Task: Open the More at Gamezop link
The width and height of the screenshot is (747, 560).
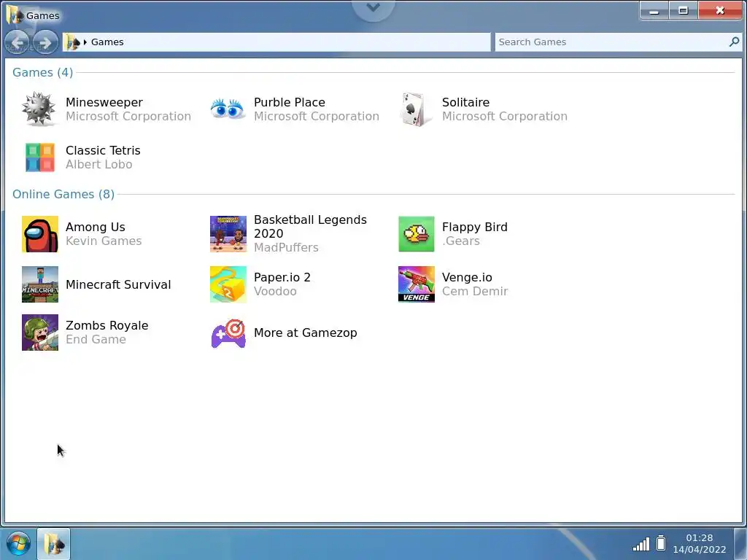Action: [x=306, y=332]
